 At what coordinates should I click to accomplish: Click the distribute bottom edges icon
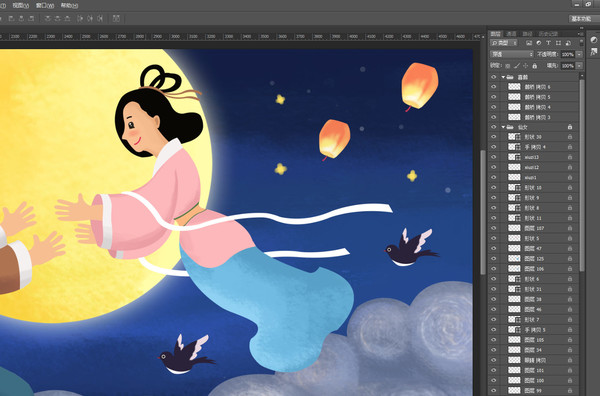click(x=67, y=18)
